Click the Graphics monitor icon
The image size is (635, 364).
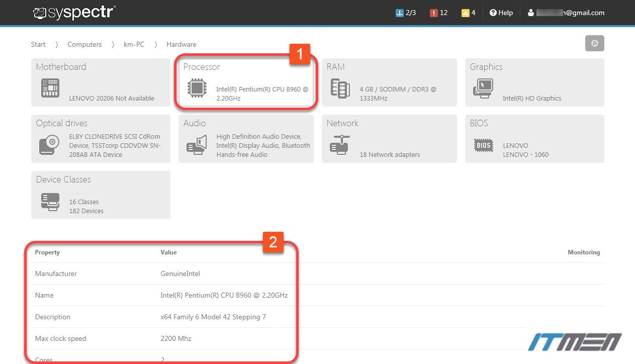483,88
